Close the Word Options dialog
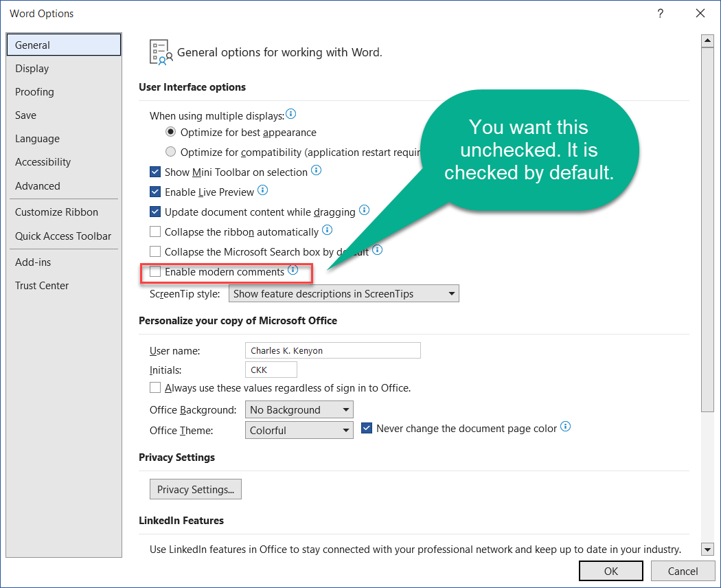 pos(700,13)
